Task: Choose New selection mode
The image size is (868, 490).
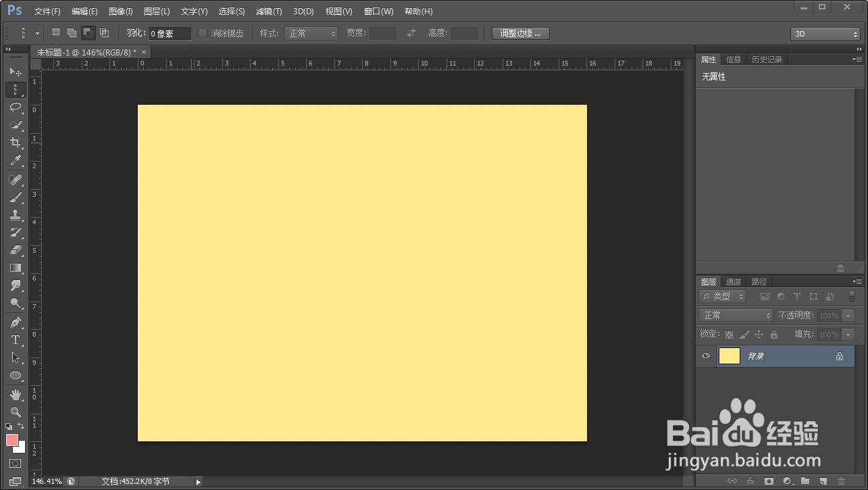Action: tap(56, 32)
